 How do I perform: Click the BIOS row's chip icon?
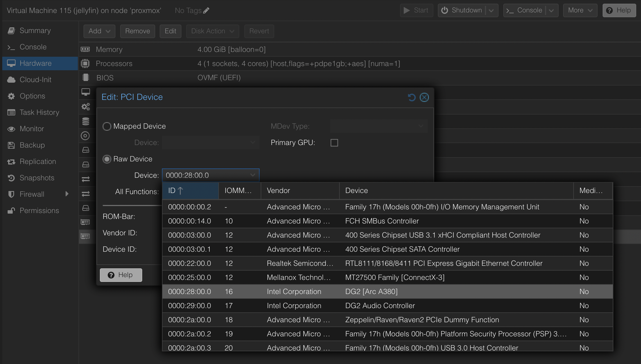coord(85,77)
